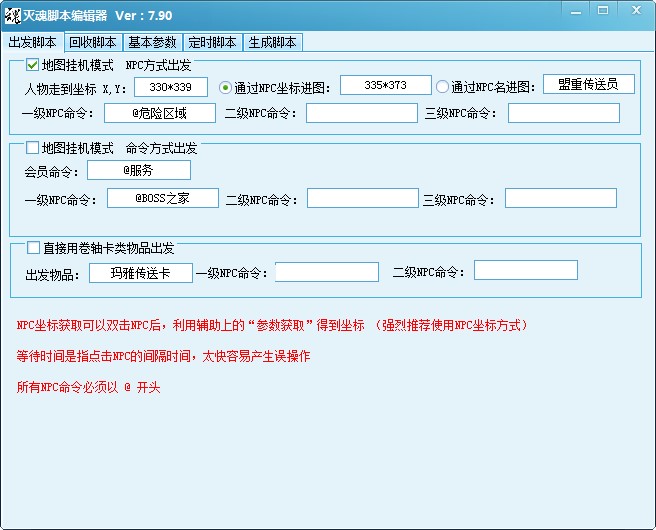
Task: Edit the 会员命令 field with @服务
Action: (139, 170)
